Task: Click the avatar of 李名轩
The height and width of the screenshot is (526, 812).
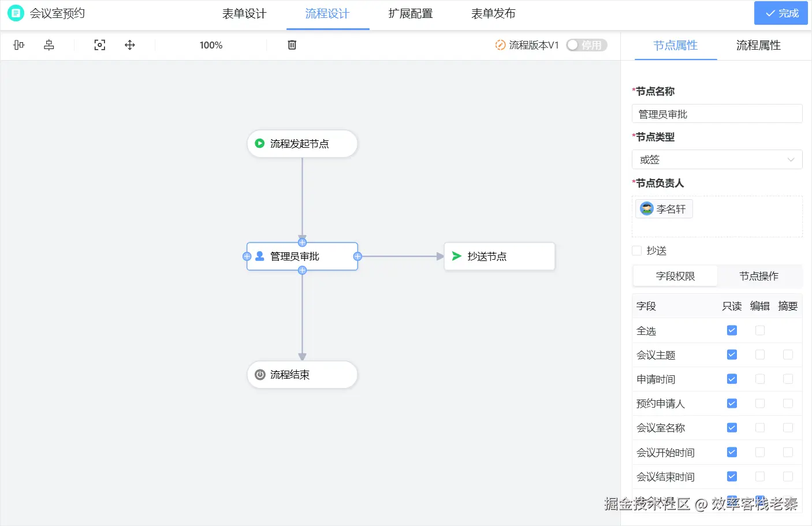Action: (647, 208)
